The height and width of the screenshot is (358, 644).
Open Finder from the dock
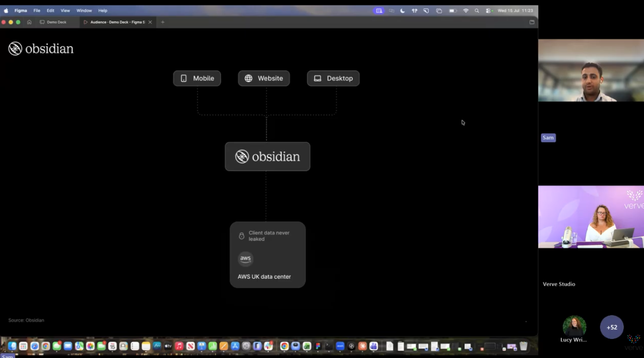(x=12, y=346)
